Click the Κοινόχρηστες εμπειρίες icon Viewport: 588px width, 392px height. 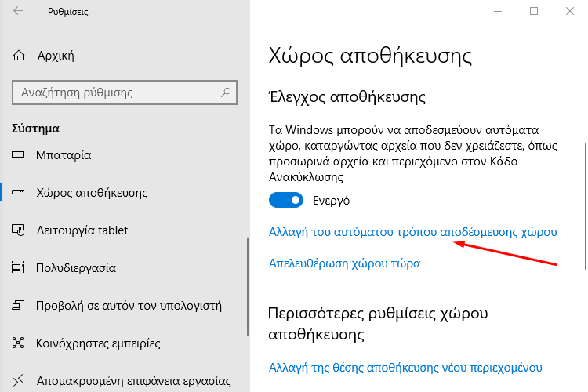click(17, 343)
